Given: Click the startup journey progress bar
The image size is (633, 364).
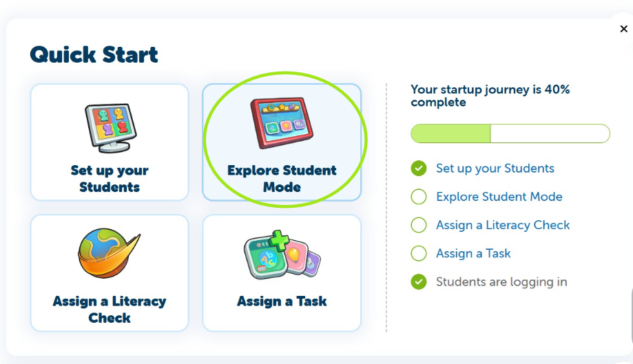Looking at the screenshot, I should point(510,133).
